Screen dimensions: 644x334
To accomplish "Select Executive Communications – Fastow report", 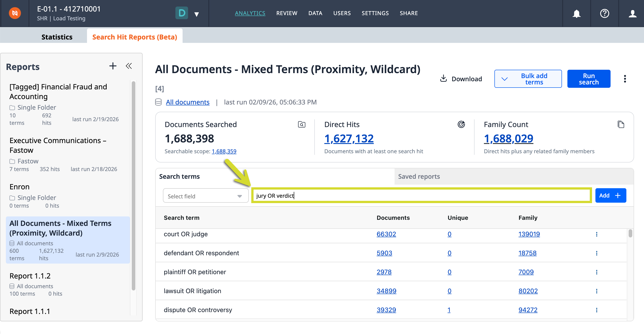I will coord(68,155).
